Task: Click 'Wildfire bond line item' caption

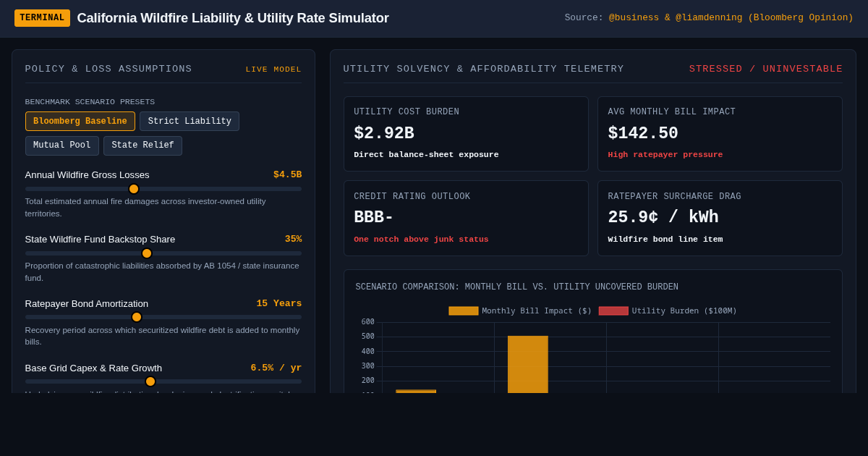Action: pyautogui.click(x=665, y=240)
